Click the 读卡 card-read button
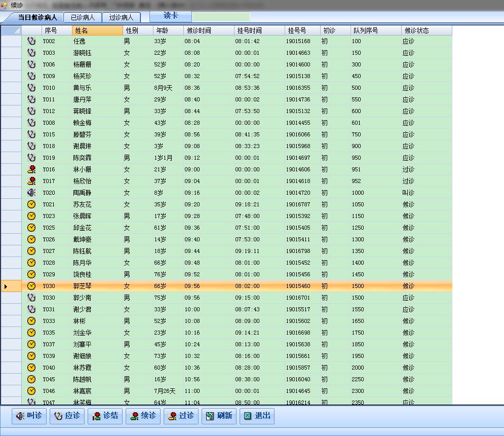Screen dimensions: 504x436 (171, 16)
